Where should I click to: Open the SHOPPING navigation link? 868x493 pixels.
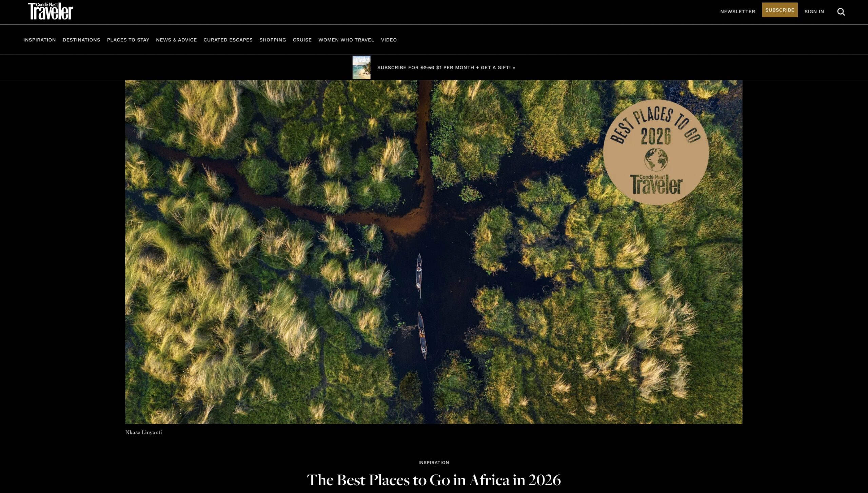pos(273,40)
